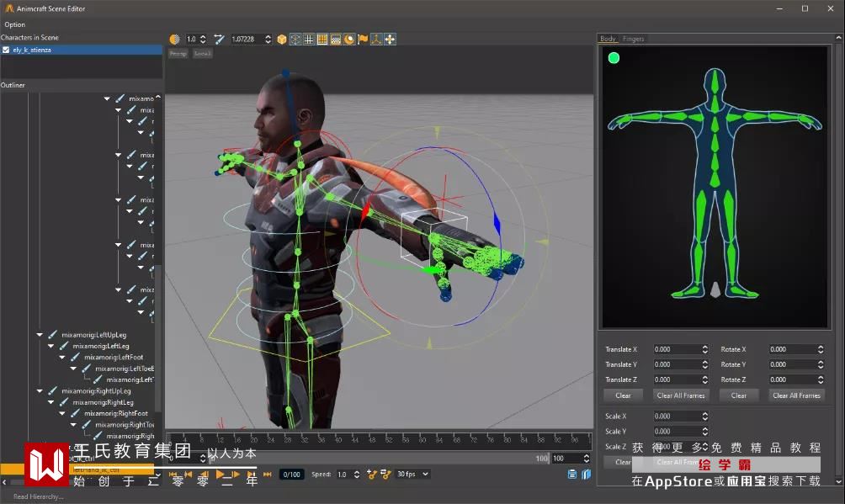Open the Option menu

(14, 24)
